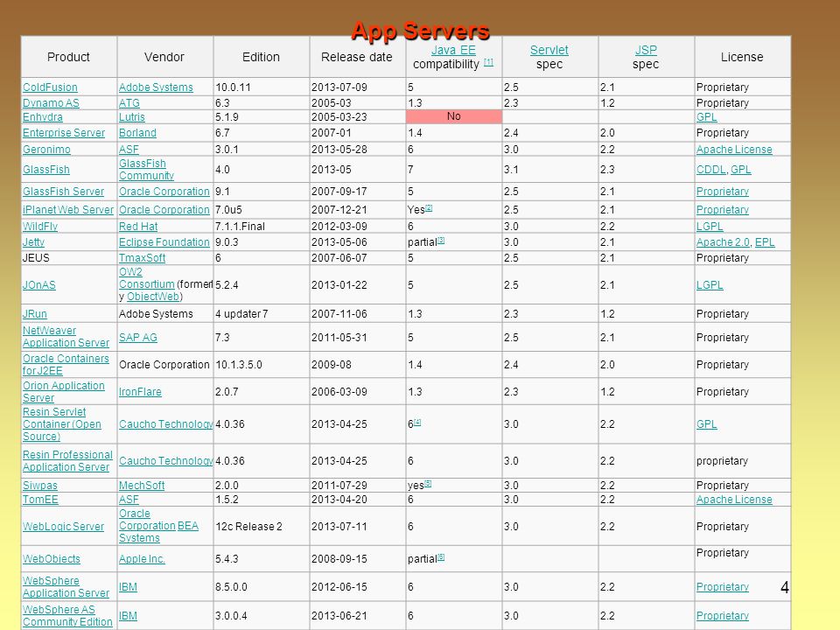
Task: Open footnote [6] beside WebObjects partial
Action: [441, 556]
